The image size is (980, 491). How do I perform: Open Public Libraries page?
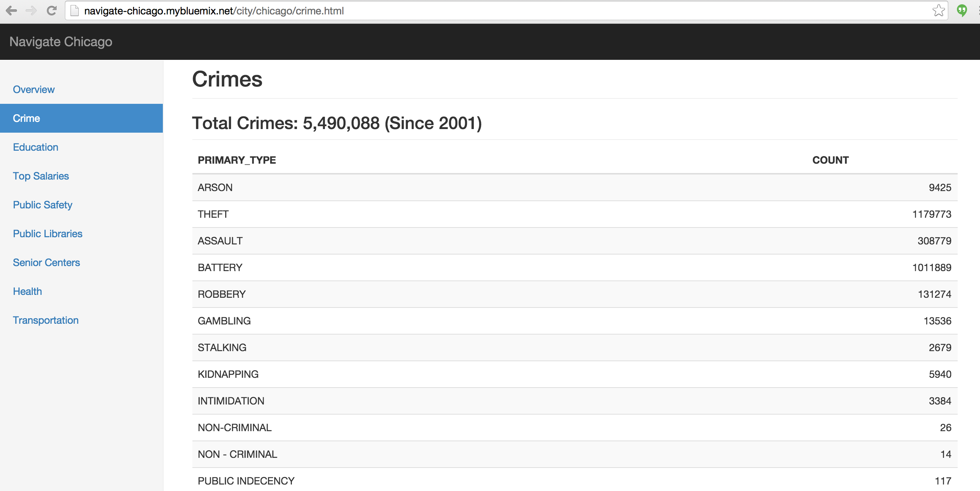pos(48,234)
